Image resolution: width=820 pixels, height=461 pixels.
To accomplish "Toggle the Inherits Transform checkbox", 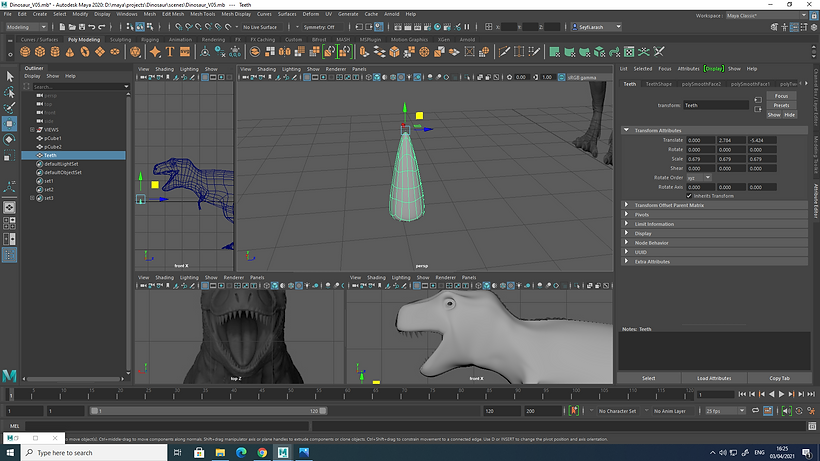I will [689, 195].
